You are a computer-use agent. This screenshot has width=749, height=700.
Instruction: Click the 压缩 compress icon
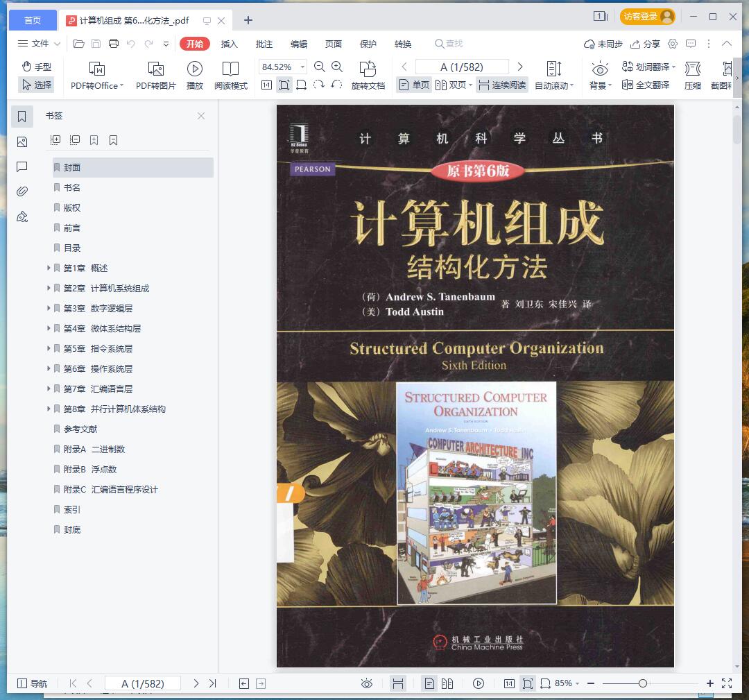tap(693, 76)
